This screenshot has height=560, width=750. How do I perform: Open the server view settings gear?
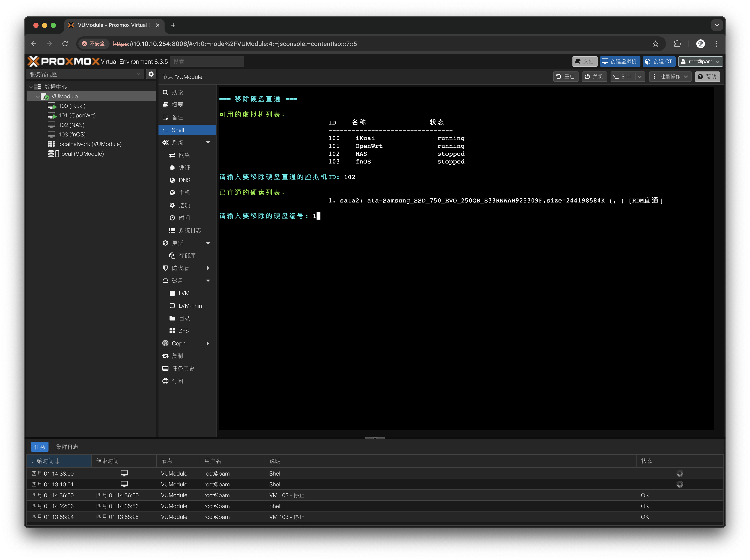pos(151,74)
